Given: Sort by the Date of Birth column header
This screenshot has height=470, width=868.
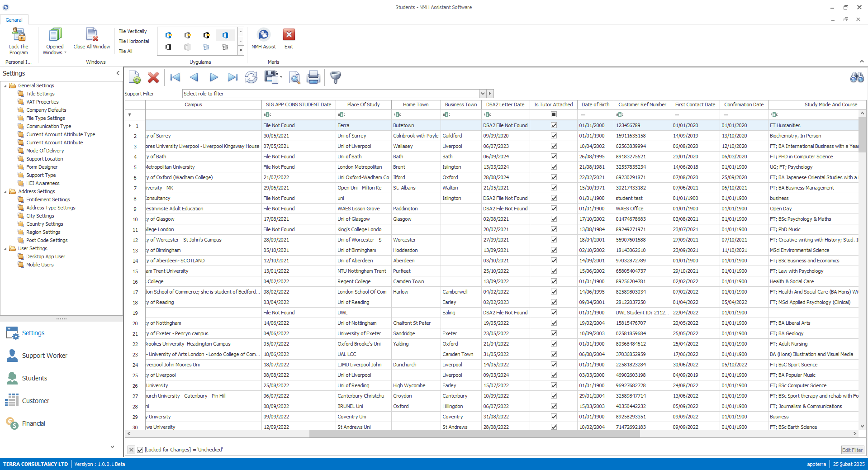Looking at the screenshot, I should (x=595, y=104).
